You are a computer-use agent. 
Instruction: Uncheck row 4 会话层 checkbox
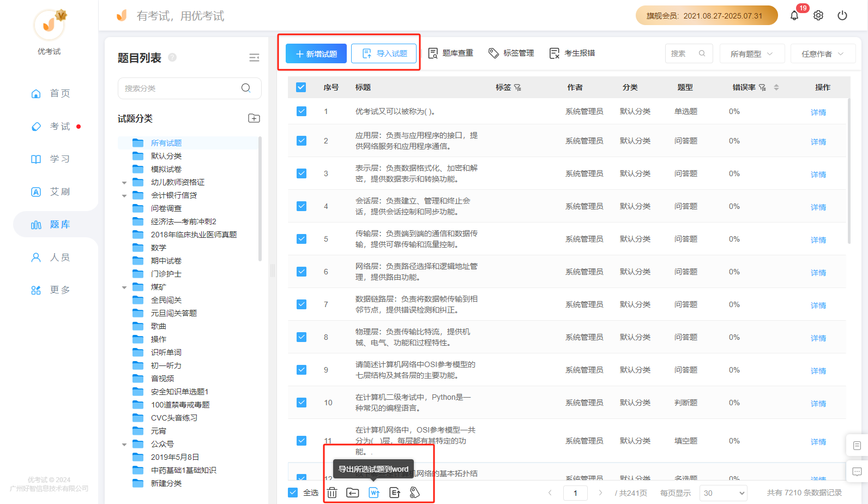[x=302, y=206]
